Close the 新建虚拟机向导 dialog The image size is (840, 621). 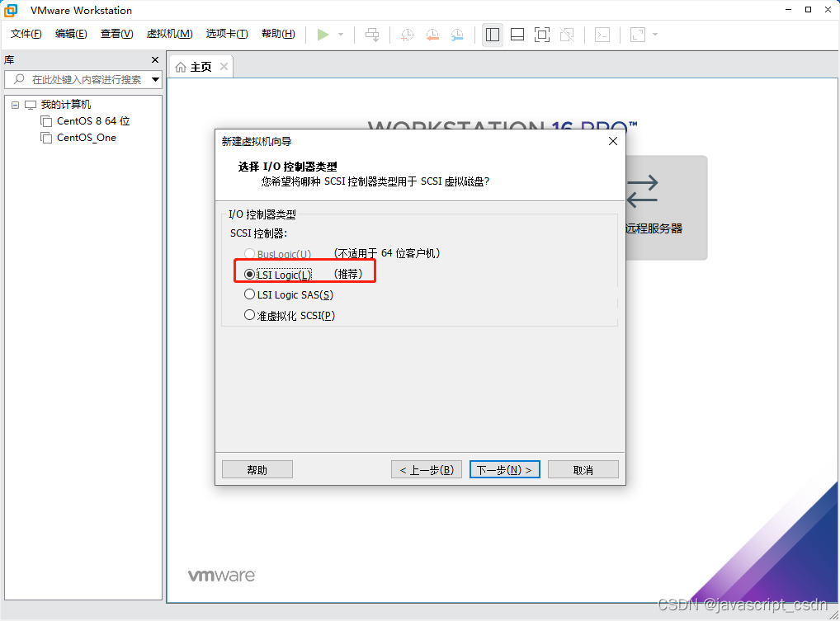[x=613, y=141]
